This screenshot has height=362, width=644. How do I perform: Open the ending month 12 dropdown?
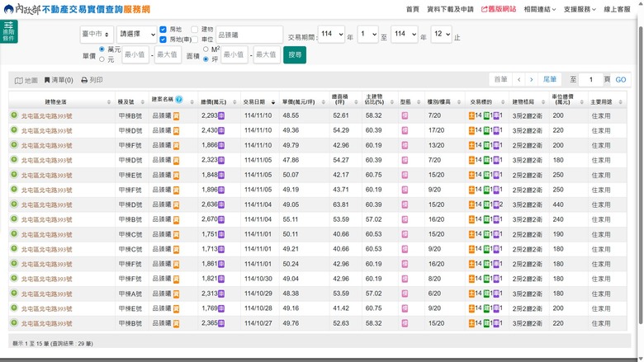point(442,34)
